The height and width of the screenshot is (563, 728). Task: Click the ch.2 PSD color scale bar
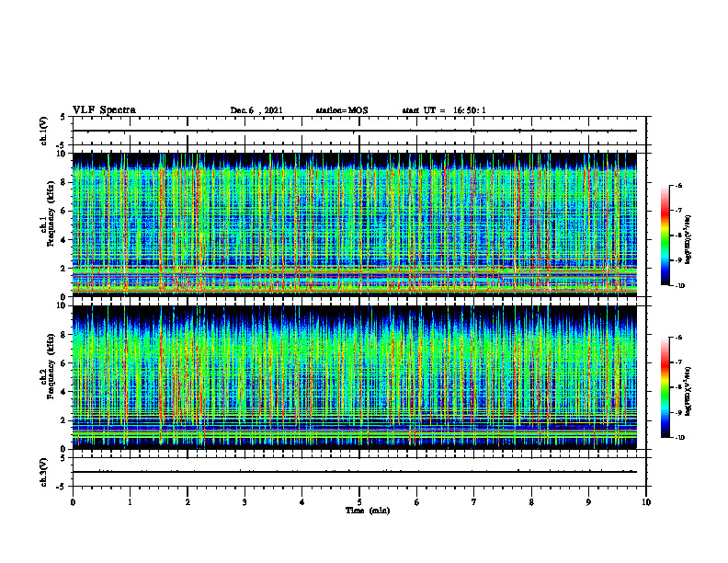click(x=665, y=387)
